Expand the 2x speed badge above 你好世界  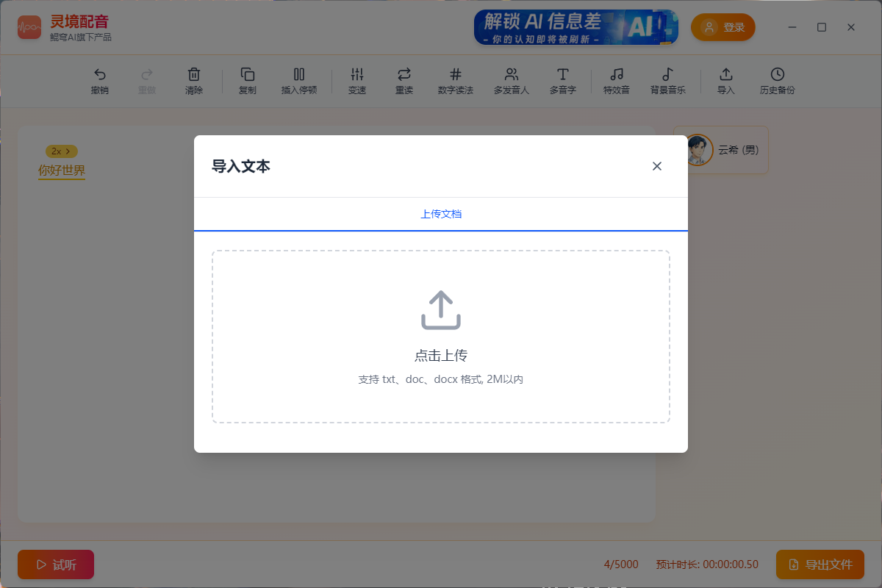(x=61, y=151)
